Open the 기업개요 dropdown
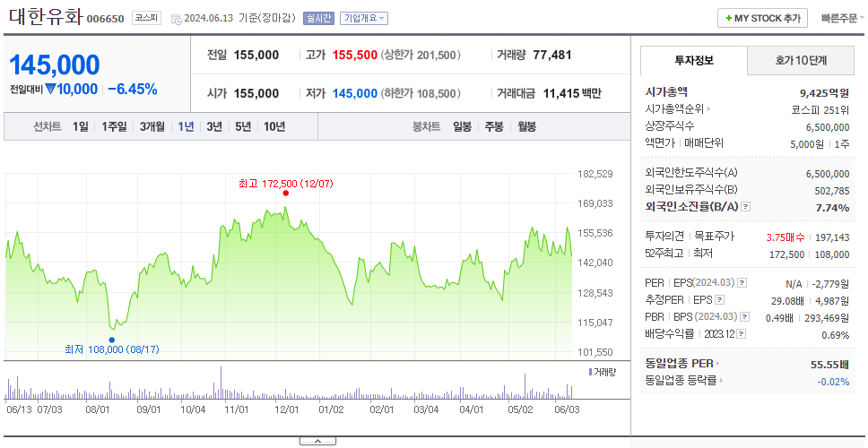Viewport: 868px width, 448px height. coord(364,18)
